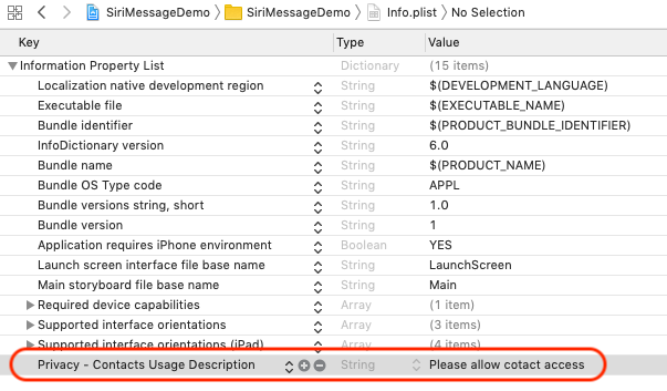Select the Executable file key

tap(80, 106)
